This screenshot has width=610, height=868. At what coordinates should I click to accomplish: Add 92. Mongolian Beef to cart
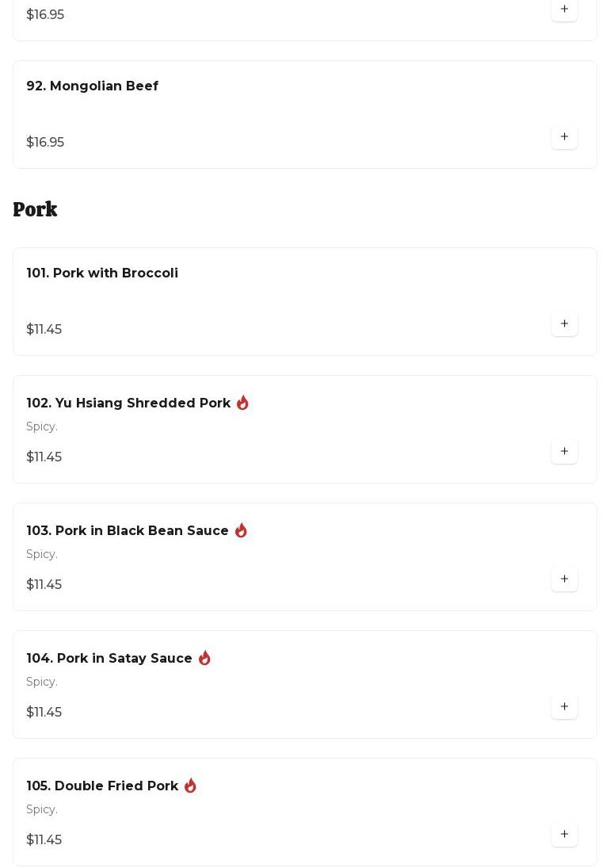(x=564, y=136)
